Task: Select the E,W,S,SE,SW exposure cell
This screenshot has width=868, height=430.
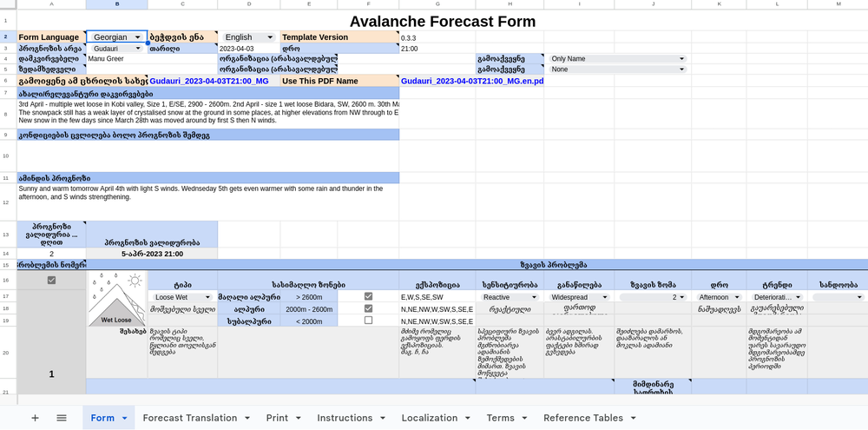Action: coord(437,298)
